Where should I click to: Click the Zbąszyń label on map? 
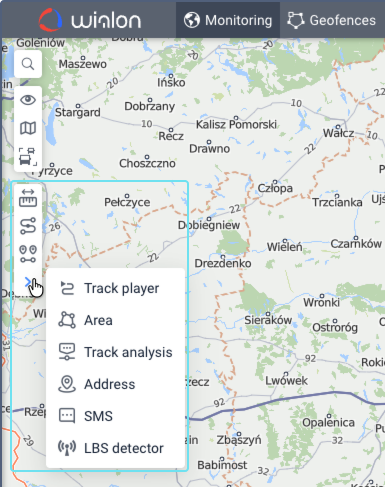pyautogui.click(x=239, y=440)
